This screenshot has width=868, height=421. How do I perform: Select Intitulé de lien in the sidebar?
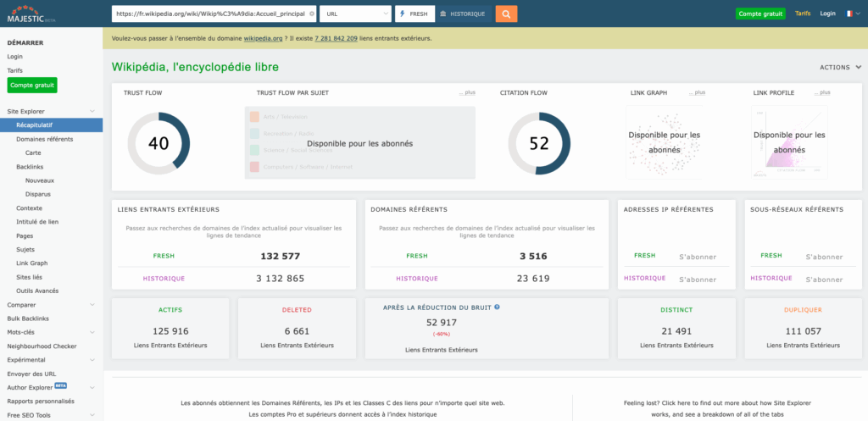37,222
